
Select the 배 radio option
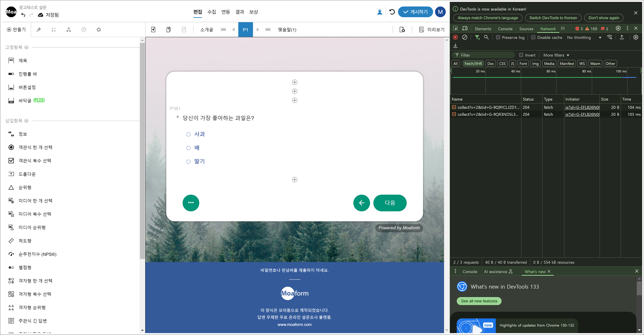[189, 148]
